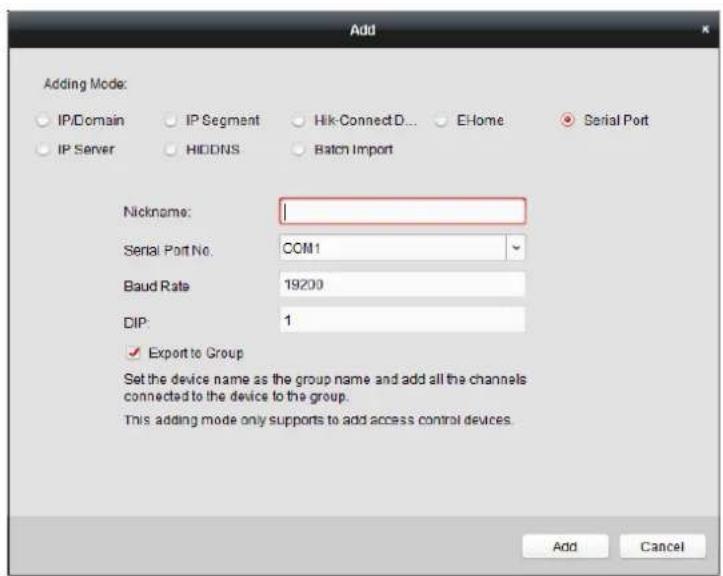Click the Serial Port No. label
Viewport: 723px width, 576px height.
(167, 250)
